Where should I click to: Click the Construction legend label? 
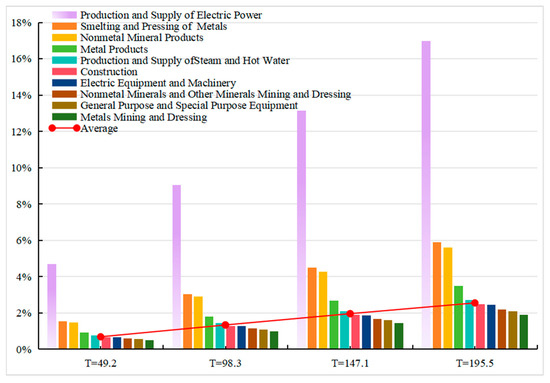pyautogui.click(x=109, y=72)
